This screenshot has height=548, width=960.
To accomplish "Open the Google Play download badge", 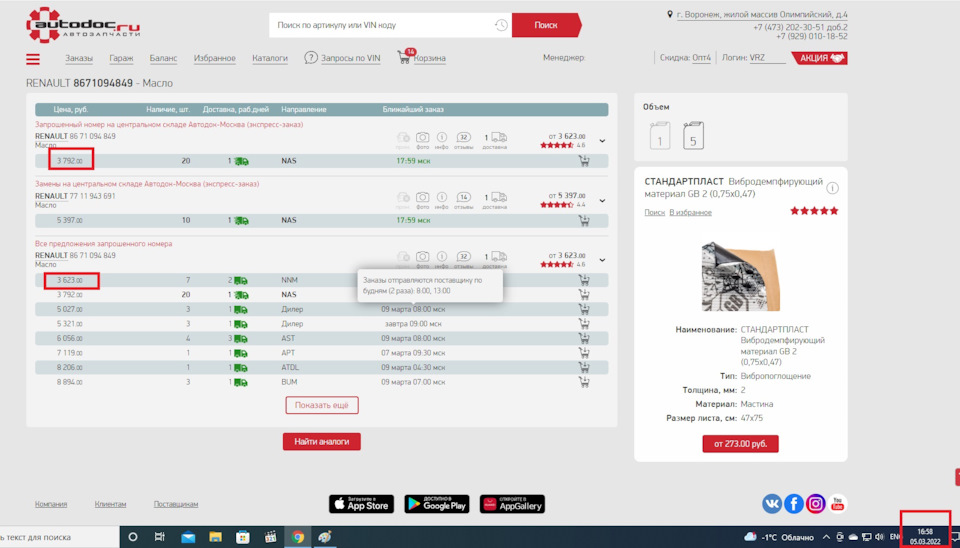I will tap(437, 504).
